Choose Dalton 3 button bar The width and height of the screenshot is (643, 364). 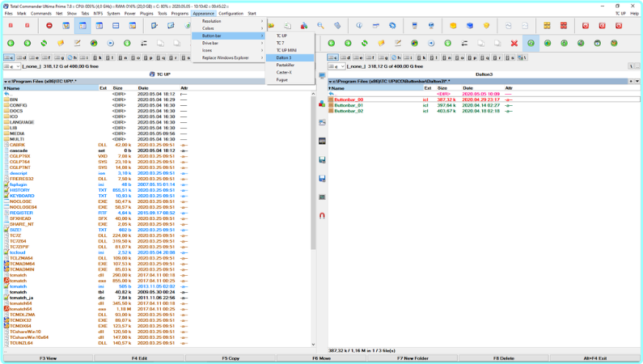pyautogui.click(x=290, y=57)
